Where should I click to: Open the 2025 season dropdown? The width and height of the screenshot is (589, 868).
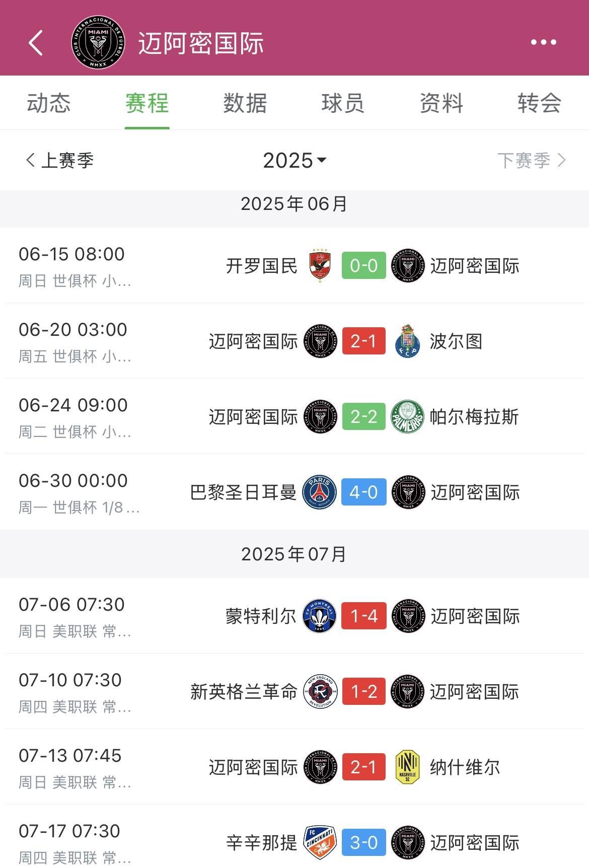click(294, 161)
